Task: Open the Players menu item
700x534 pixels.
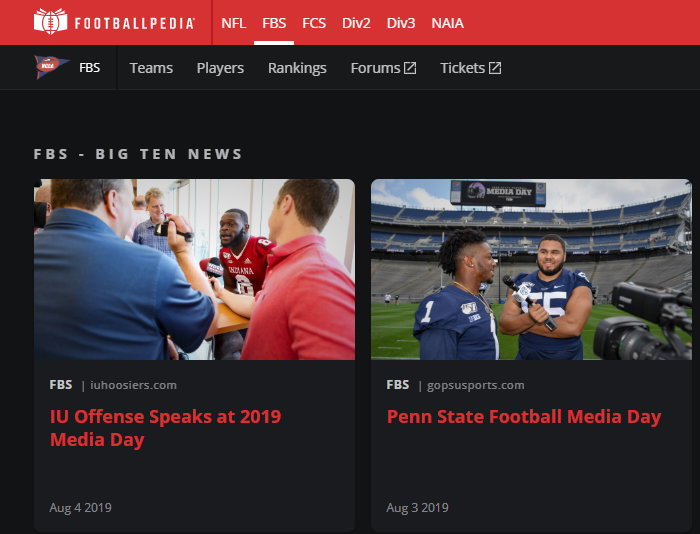Action: (220, 68)
